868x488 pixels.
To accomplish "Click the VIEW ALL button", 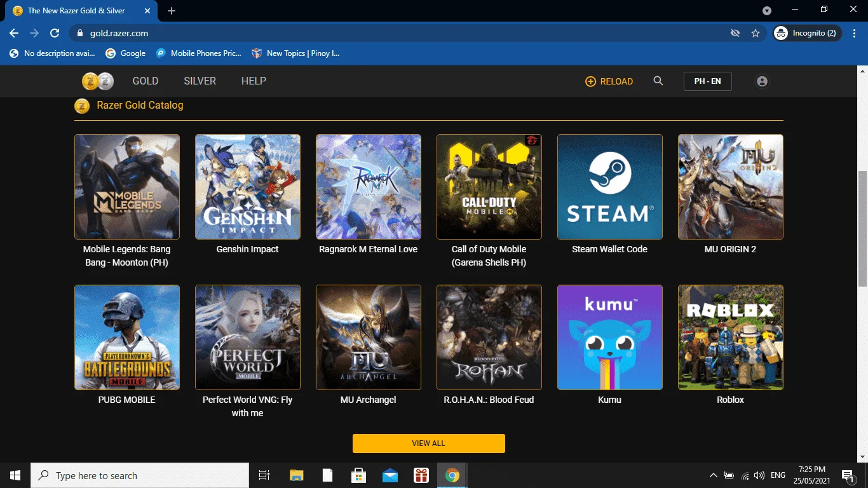I will [429, 444].
